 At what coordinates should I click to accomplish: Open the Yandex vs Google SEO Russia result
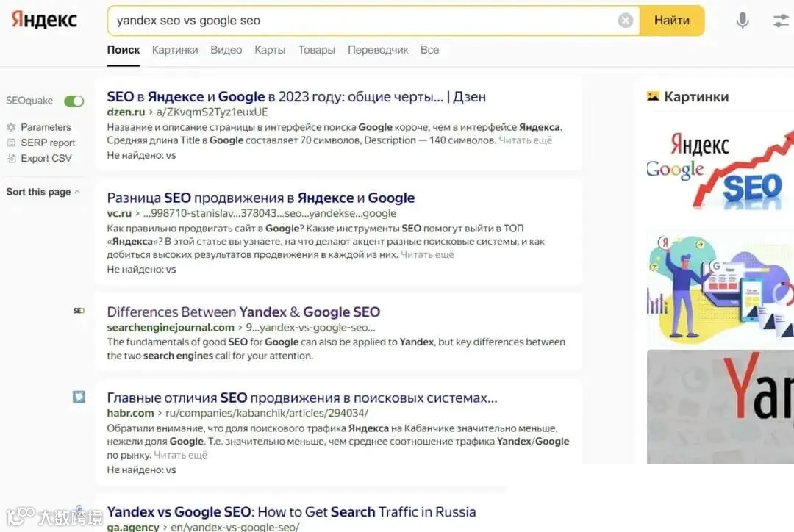click(x=291, y=511)
